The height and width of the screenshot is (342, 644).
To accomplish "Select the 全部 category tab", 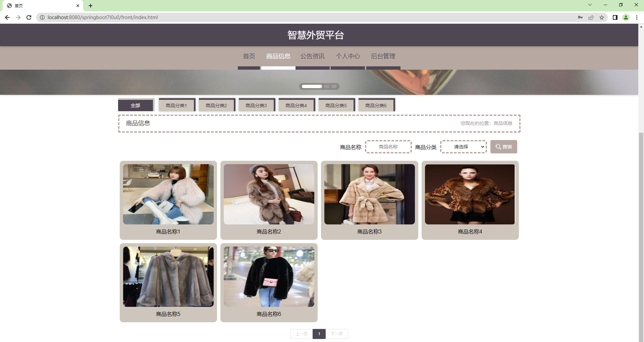I will coord(136,106).
